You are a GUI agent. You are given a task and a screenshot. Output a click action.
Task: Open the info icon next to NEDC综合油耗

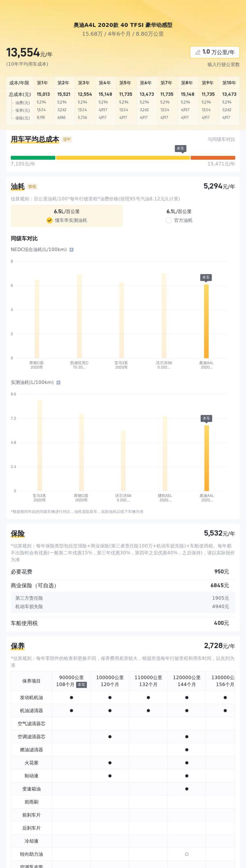[71, 250]
